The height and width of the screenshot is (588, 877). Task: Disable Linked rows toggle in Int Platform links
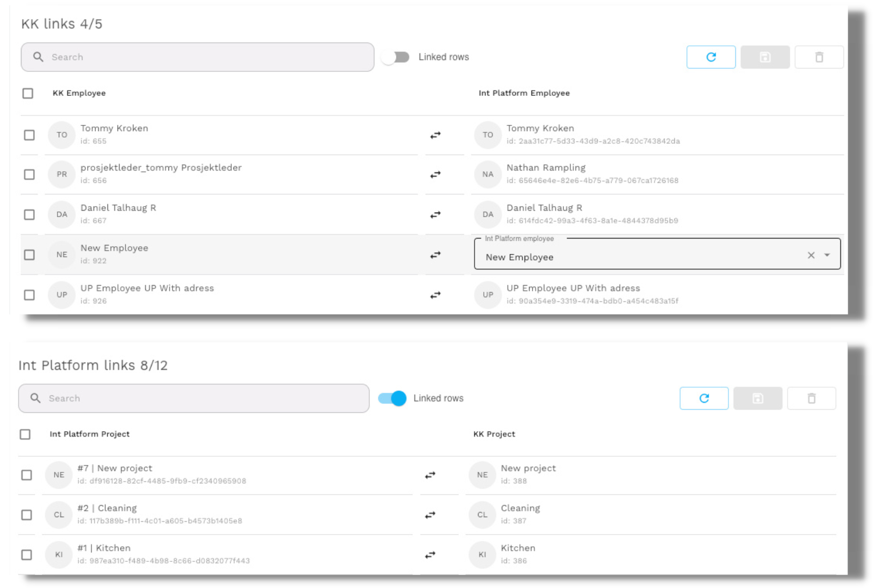(392, 398)
